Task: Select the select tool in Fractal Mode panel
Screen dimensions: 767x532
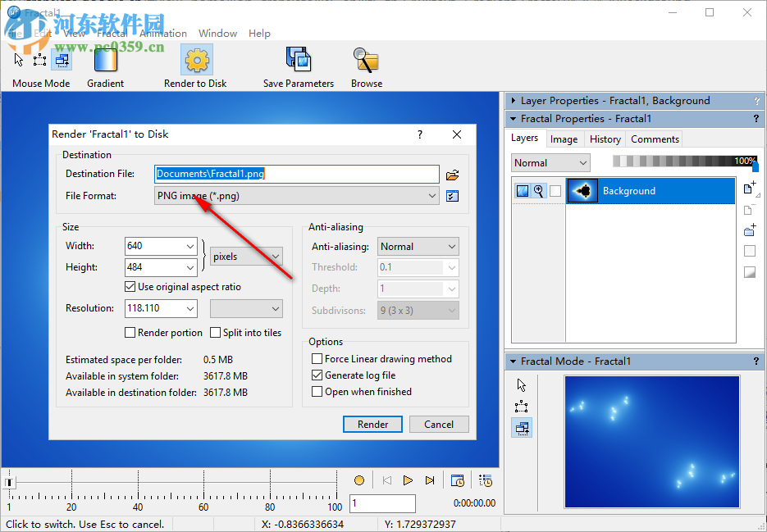Action: [x=522, y=407]
